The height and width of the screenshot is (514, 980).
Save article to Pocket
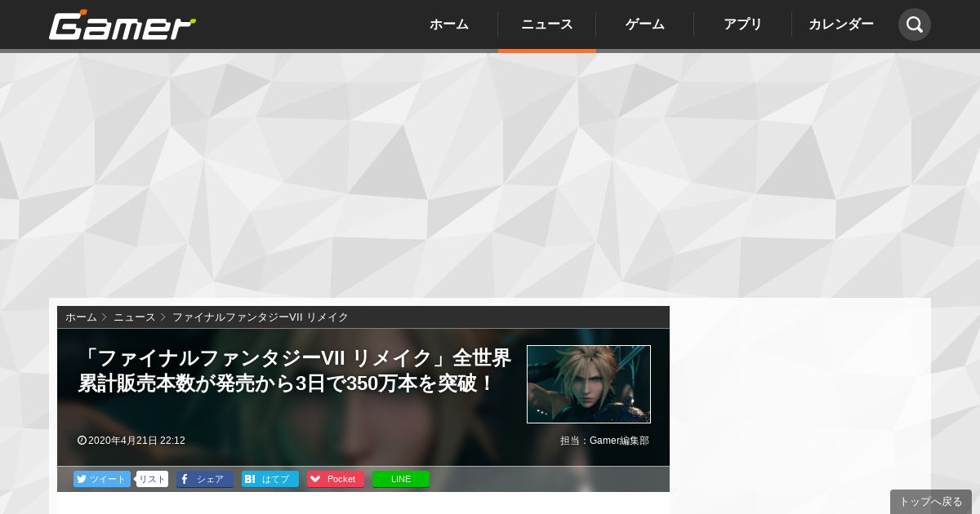(x=336, y=479)
